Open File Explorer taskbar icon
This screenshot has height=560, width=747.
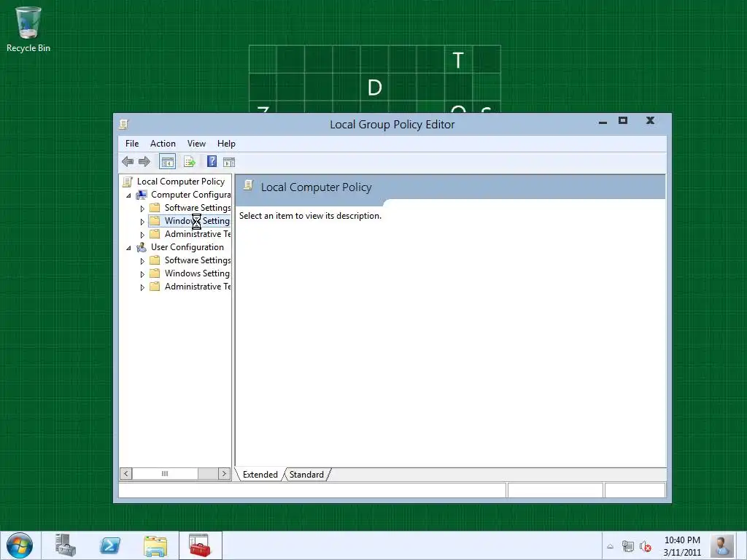(x=155, y=546)
